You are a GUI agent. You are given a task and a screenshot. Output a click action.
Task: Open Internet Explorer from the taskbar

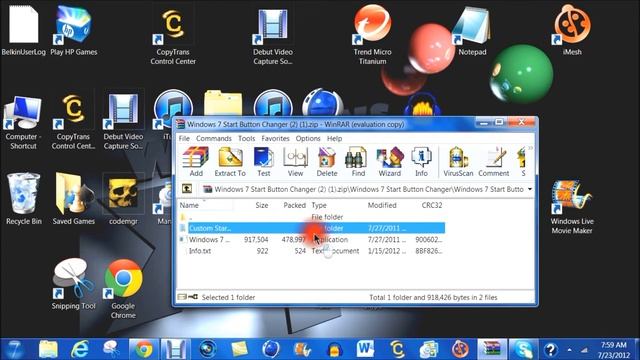(80, 350)
